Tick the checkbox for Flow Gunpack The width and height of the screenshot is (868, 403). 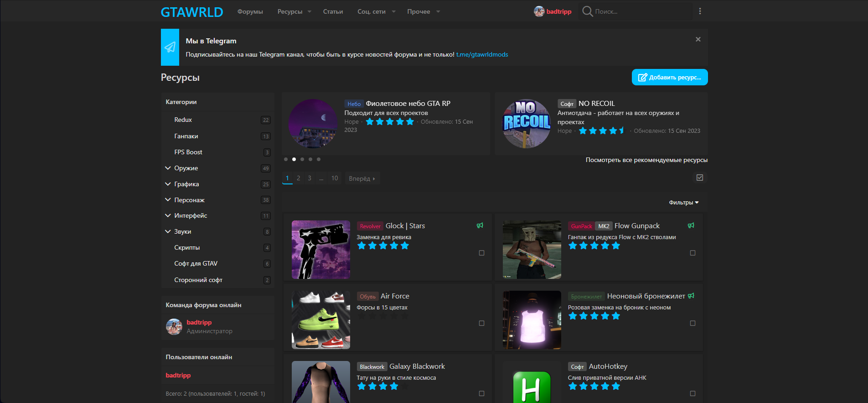click(x=692, y=253)
